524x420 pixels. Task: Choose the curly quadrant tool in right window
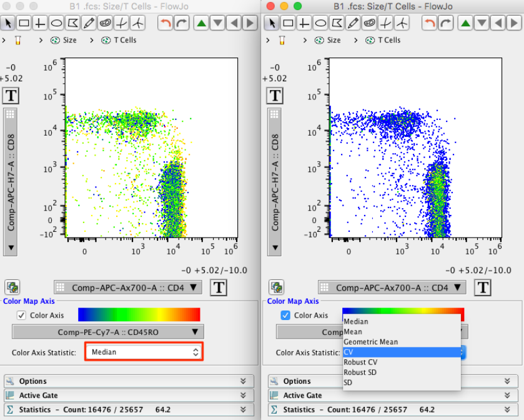(385, 23)
